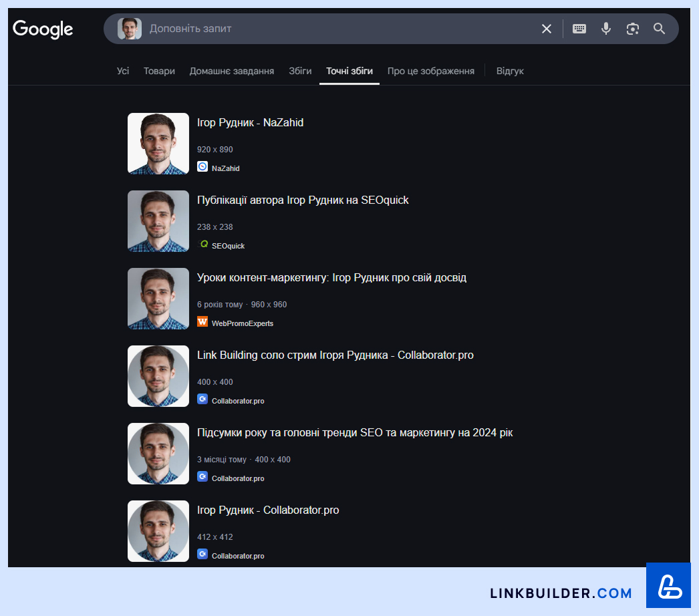Image resolution: width=699 pixels, height=616 pixels.
Task: Click the magnifier search icon
Action: pyautogui.click(x=660, y=29)
